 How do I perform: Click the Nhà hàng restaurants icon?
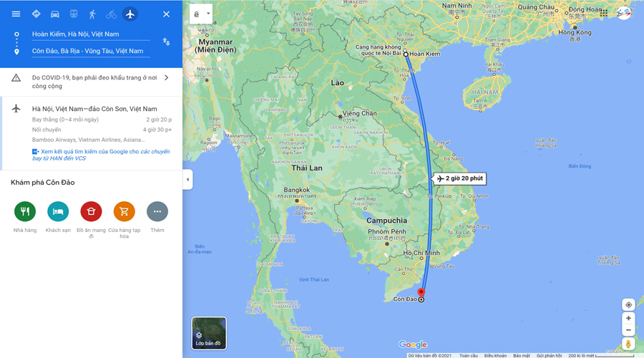[25, 211]
